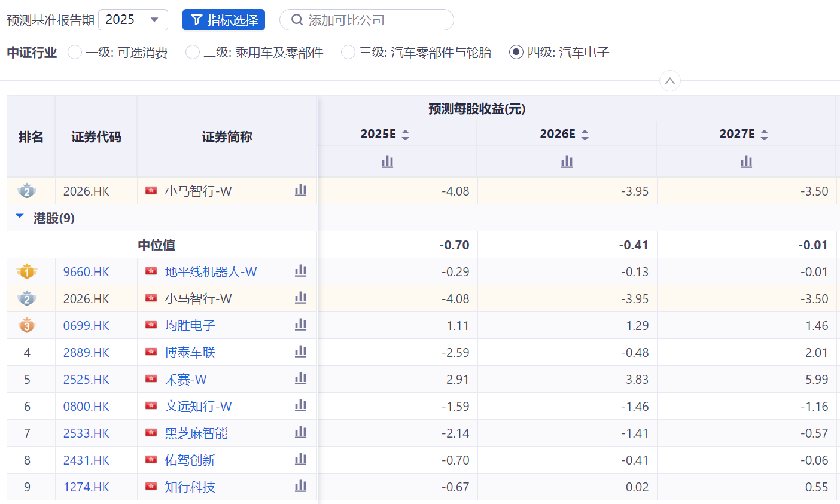This screenshot has width=840, height=504.
Task: Click the 指标选择 button
Action: pyautogui.click(x=224, y=20)
